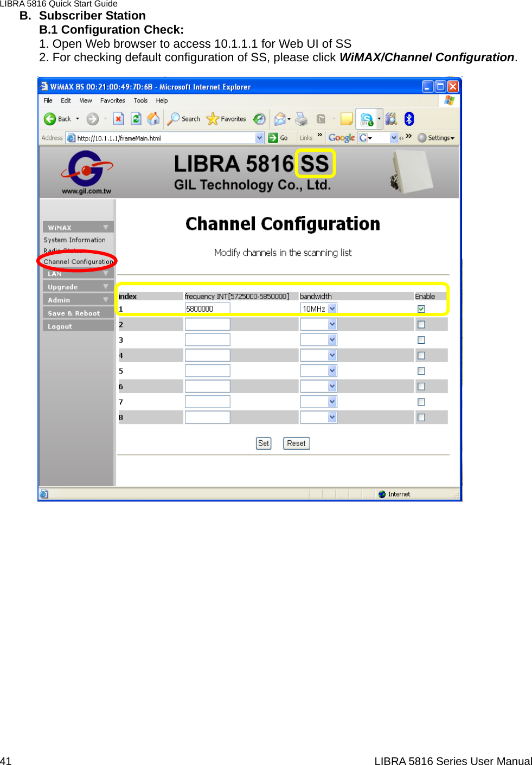532x765 pixels.
Task: Open the View menu
Action: tap(86, 100)
